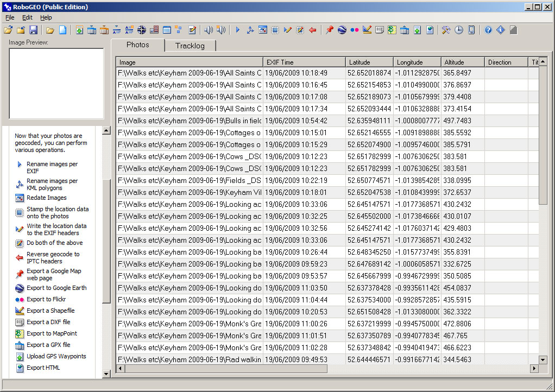Select the 'Bulls in field' photo row

(x=327, y=121)
